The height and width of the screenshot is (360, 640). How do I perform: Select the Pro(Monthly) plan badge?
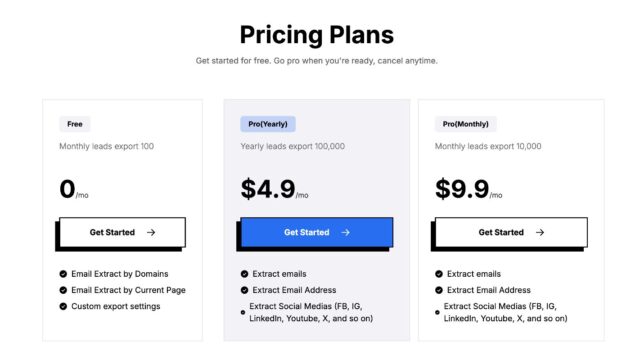pyautogui.click(x=466, y=124)
